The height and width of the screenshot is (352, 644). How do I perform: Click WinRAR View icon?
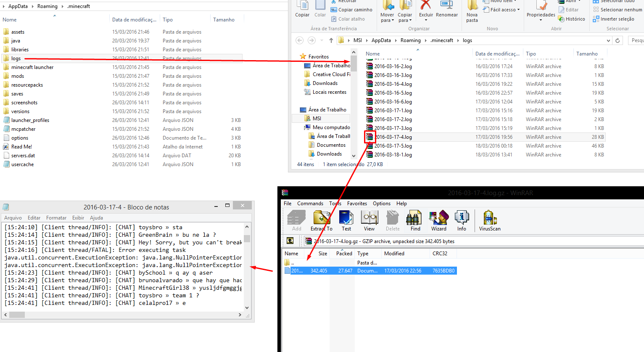pos(370,220)
